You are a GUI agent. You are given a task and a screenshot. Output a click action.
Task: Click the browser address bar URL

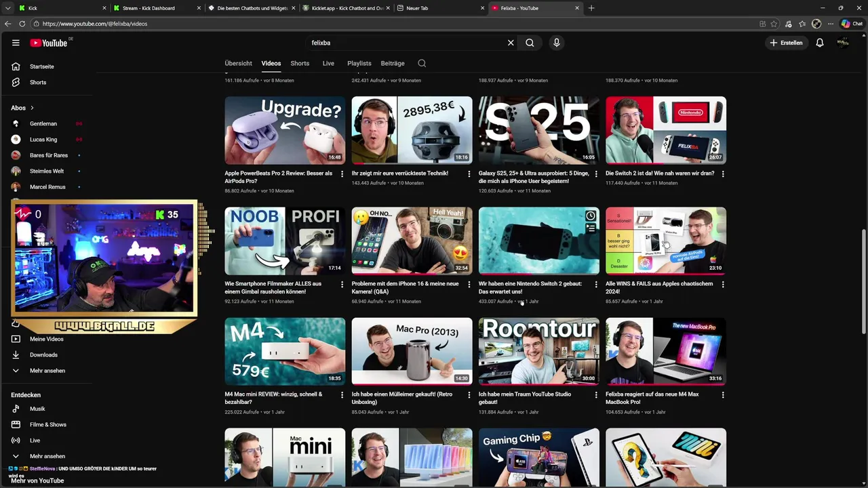click(x=94, y=24)
